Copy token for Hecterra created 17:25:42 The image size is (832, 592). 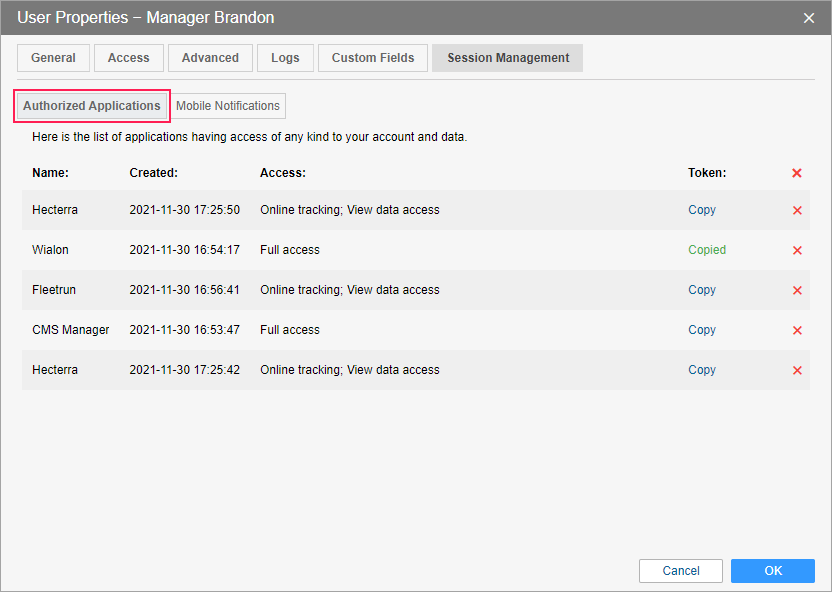click(701, 370)
